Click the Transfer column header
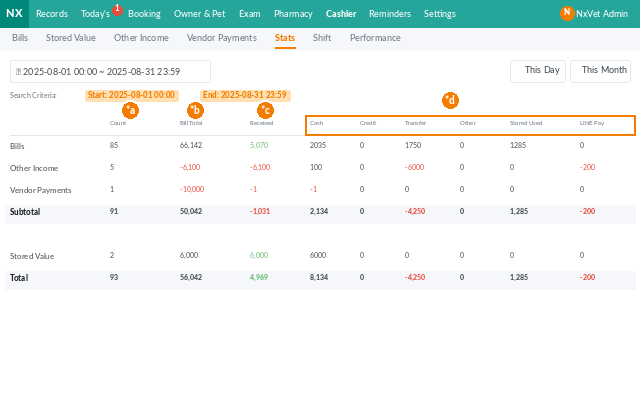 (415, 123)
